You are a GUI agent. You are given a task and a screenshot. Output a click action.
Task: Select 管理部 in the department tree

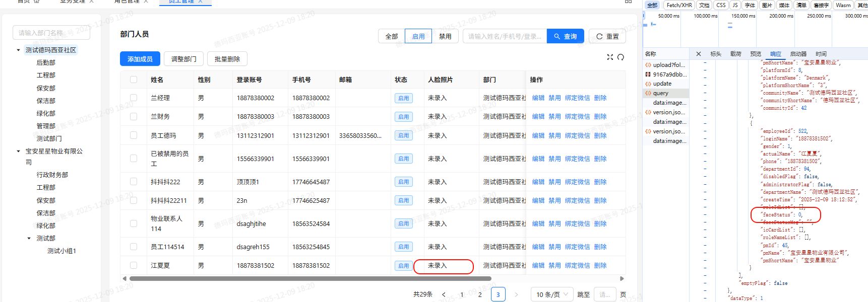pos(46,126)
